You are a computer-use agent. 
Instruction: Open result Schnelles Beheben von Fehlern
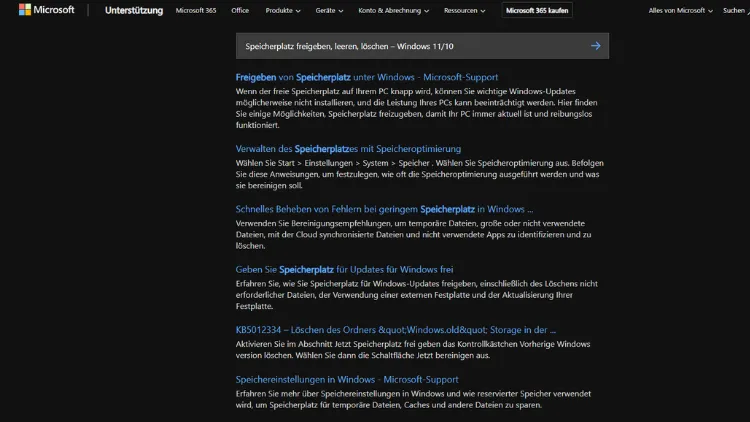384,209
